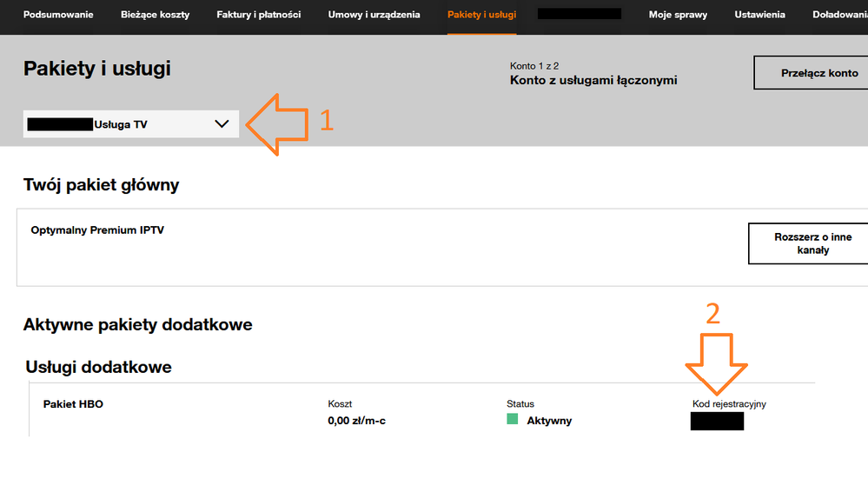Expand the Usługa TV chevron arrow
The image size is (868, 479).
click(222, 124)
